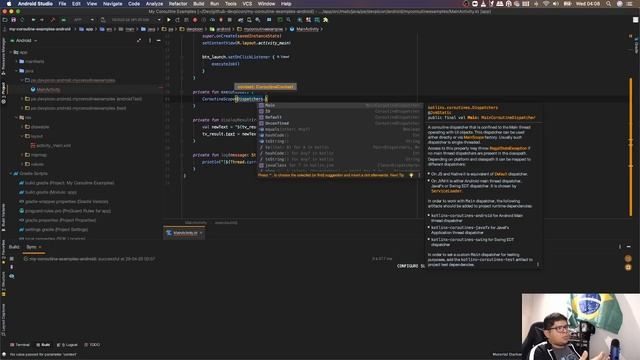Click sync successful build result row
The image size is (640, 360).
click(x=89, y=259)
